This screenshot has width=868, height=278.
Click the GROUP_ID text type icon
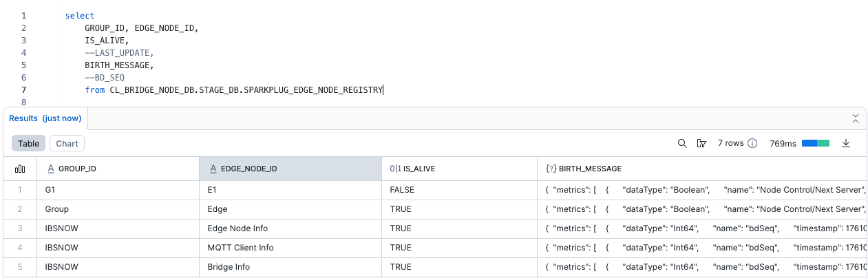pyautogui.click(x=50, y=169)
